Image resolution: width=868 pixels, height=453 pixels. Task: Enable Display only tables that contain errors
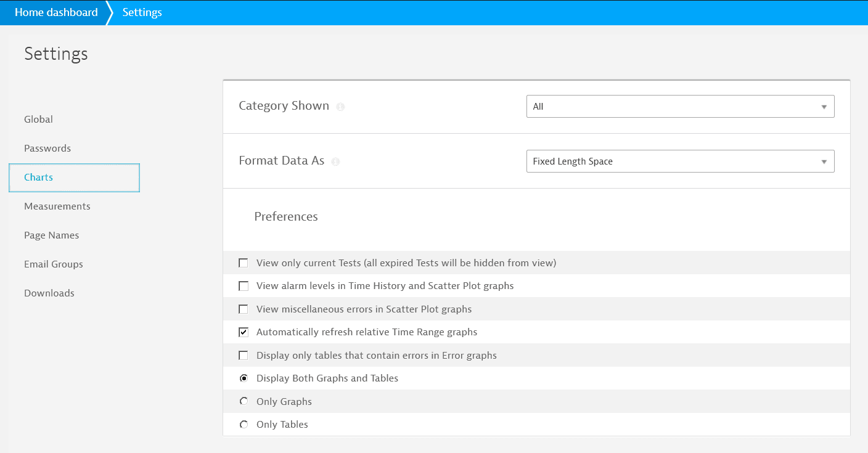coord(244,356)
